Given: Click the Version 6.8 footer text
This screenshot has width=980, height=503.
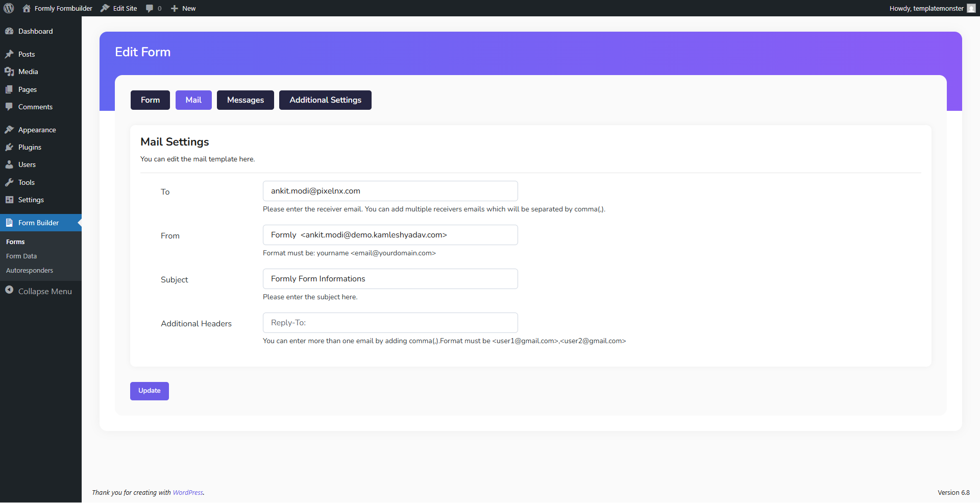Looking at the screenshot, I should click(x=953, y=493).
